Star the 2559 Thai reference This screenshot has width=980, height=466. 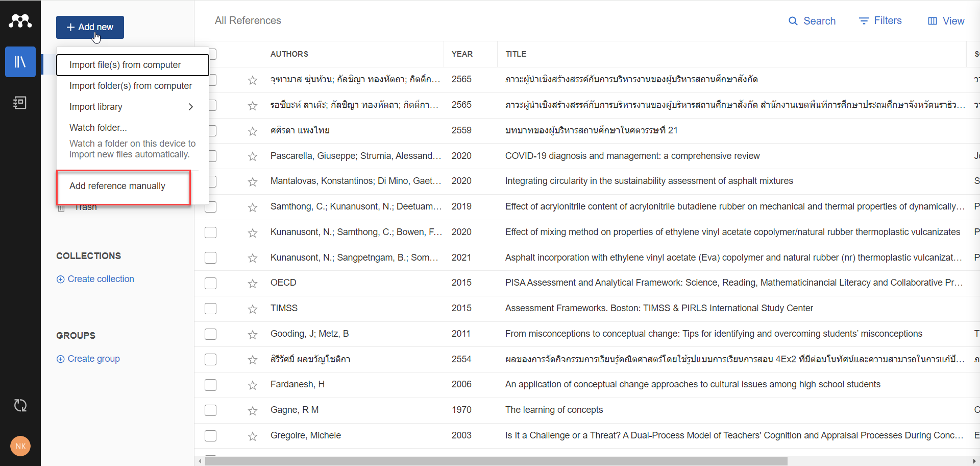[253, 131]
